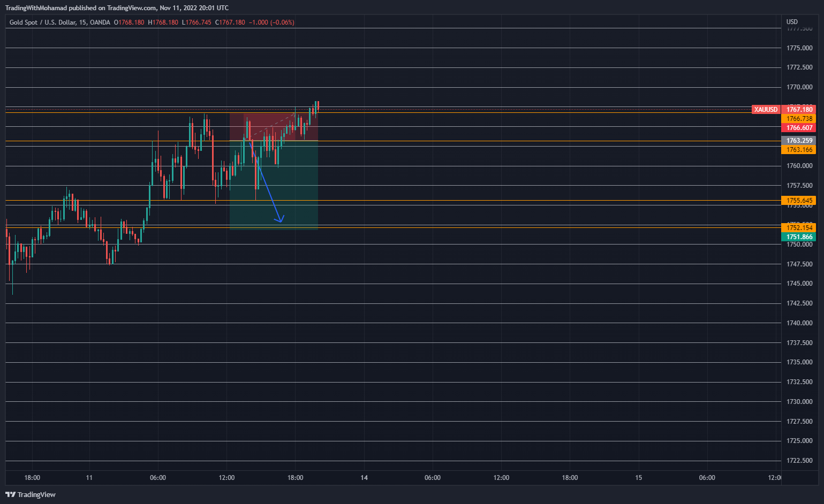824x504 pixels.
Task: Click the 1740.000 price axis label
Action: 799,323
